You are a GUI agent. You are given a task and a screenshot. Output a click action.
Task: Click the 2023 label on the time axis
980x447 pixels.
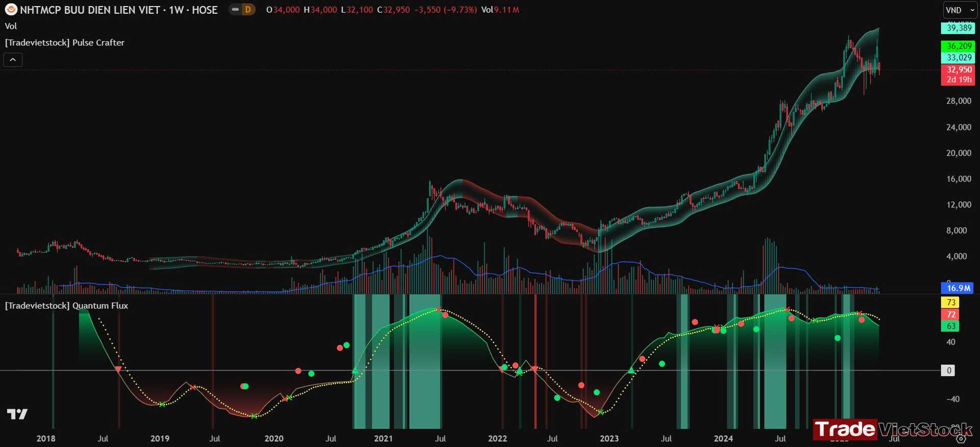point(609,438)
